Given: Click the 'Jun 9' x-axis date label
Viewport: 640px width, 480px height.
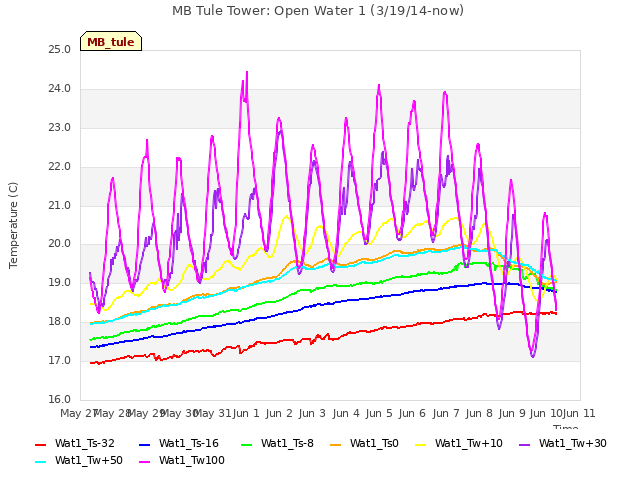Looking at the screenshot, I should 512,413.
